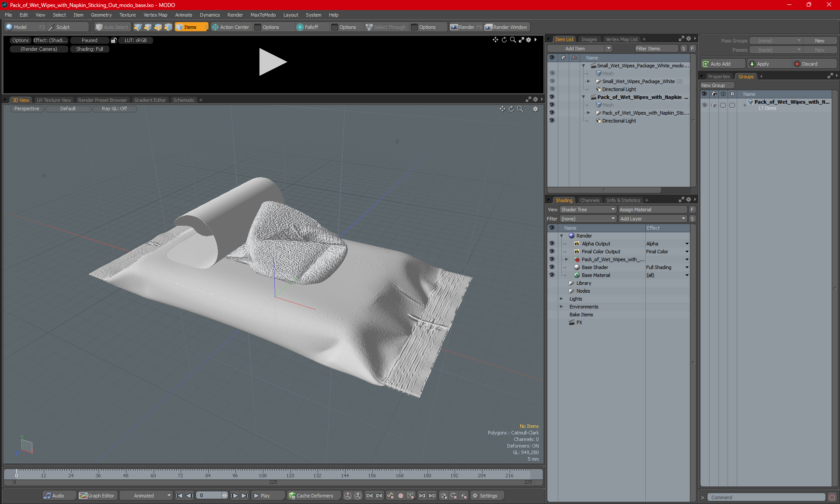Select the Sculpt mode tool

pos(63,27)
